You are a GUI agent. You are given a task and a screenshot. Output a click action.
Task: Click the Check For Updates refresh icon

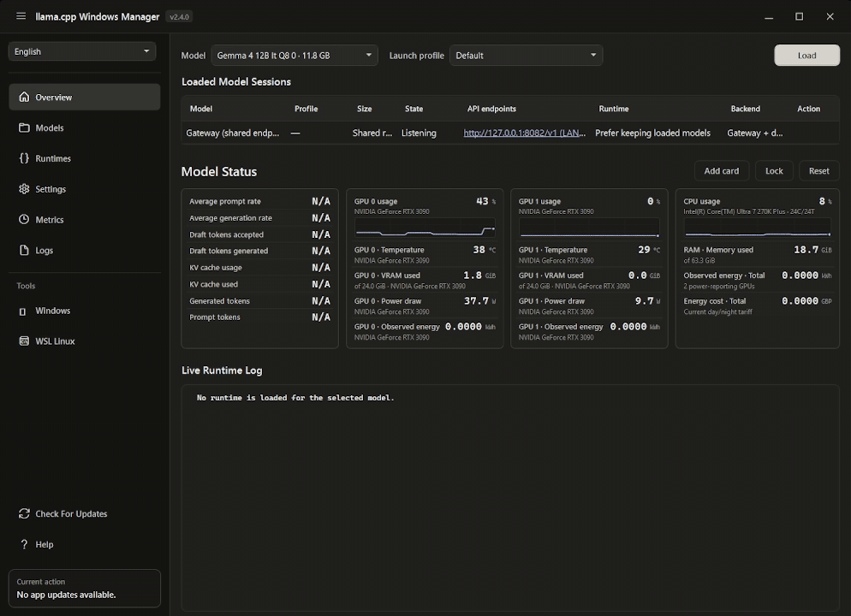(24, 513)
